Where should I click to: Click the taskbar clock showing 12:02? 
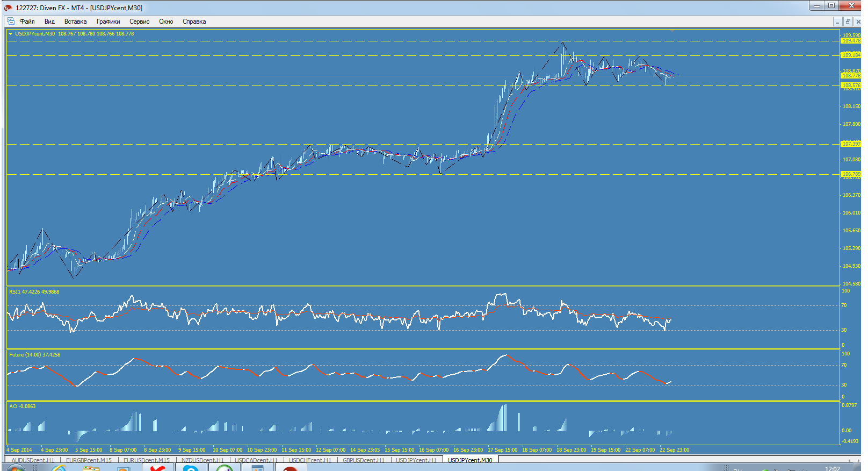coord(832,469)
